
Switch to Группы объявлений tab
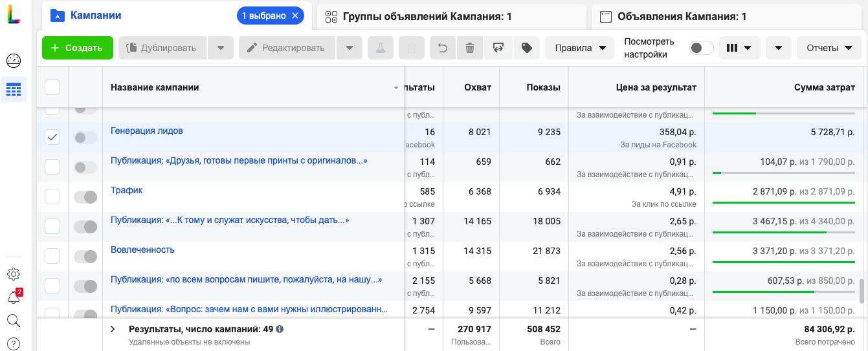tap(427, 16)
